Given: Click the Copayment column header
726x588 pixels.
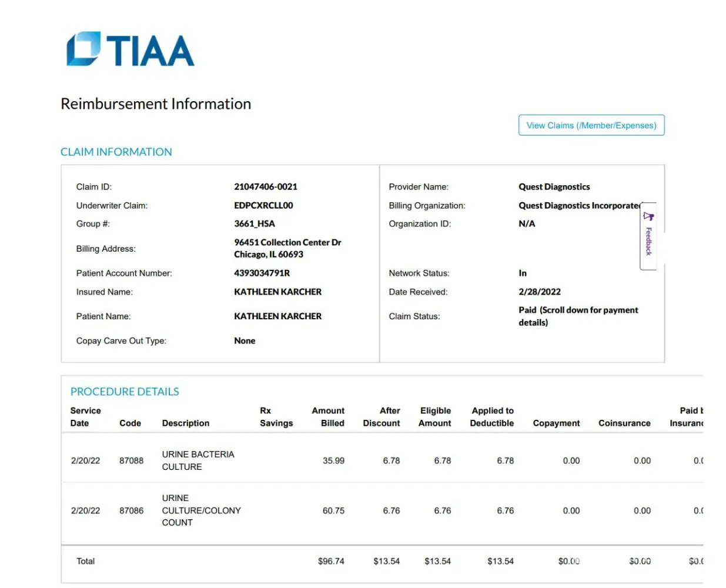Looking at the screenshot, I should (556, 423).
